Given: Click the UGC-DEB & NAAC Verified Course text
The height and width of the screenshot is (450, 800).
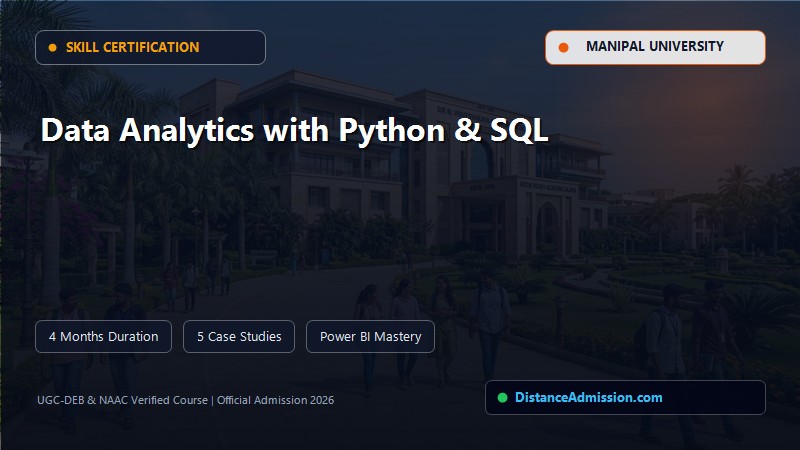Looking at the screenshot, I should click(x=122, y=400).
